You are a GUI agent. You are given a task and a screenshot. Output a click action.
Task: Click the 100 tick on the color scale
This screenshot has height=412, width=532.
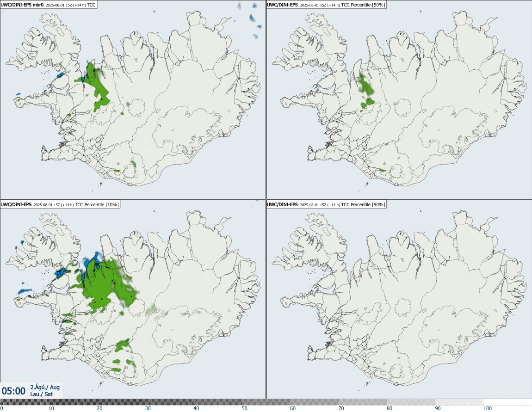pos(488,408)
